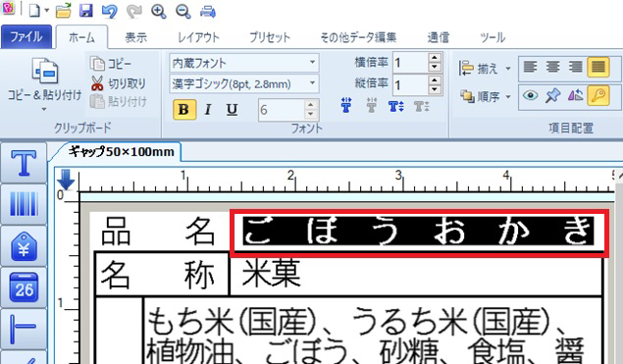Click the Undo arrow icon
Viewport: 623px width, 364px height.
coord(109,11)
